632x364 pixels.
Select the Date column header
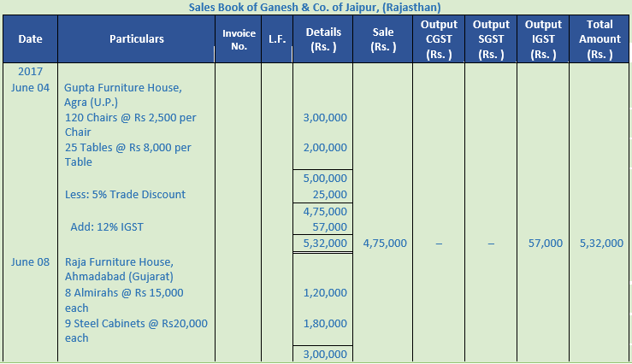(30, 38)
